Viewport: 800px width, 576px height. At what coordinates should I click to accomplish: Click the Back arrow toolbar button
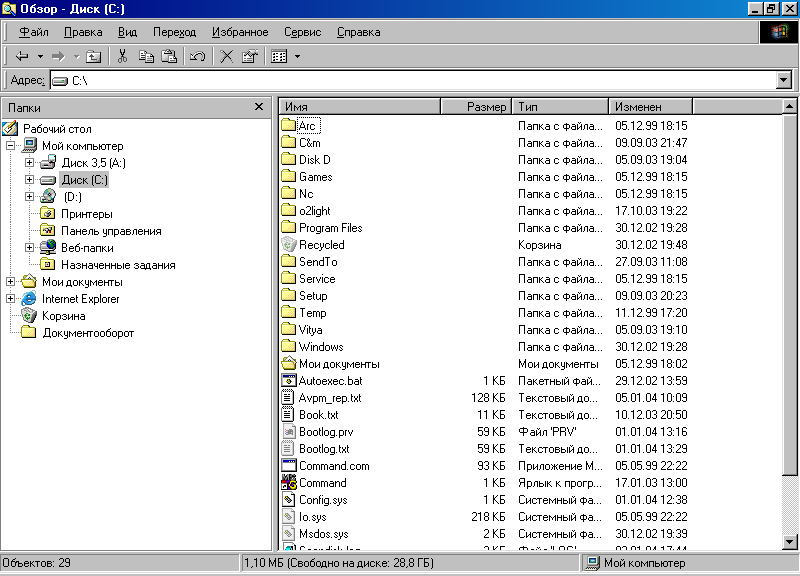(x=22, y=56)
